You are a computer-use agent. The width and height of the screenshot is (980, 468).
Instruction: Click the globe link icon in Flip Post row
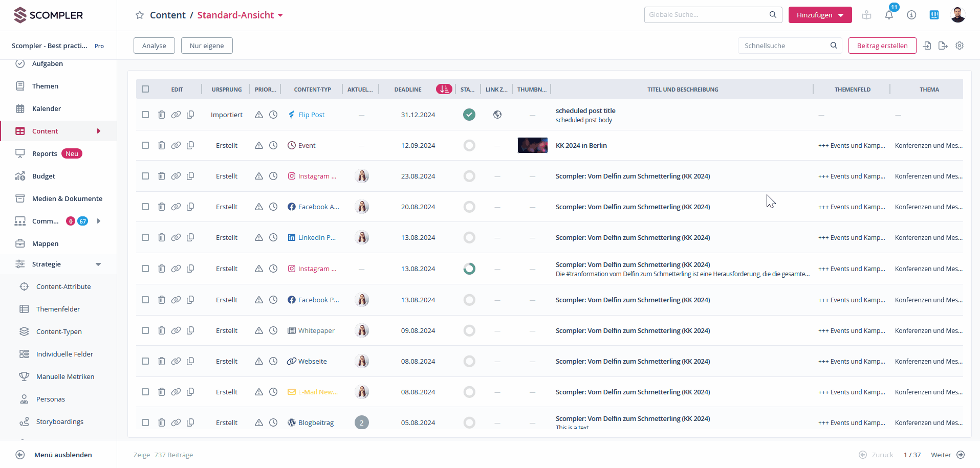tap(497, 115)
